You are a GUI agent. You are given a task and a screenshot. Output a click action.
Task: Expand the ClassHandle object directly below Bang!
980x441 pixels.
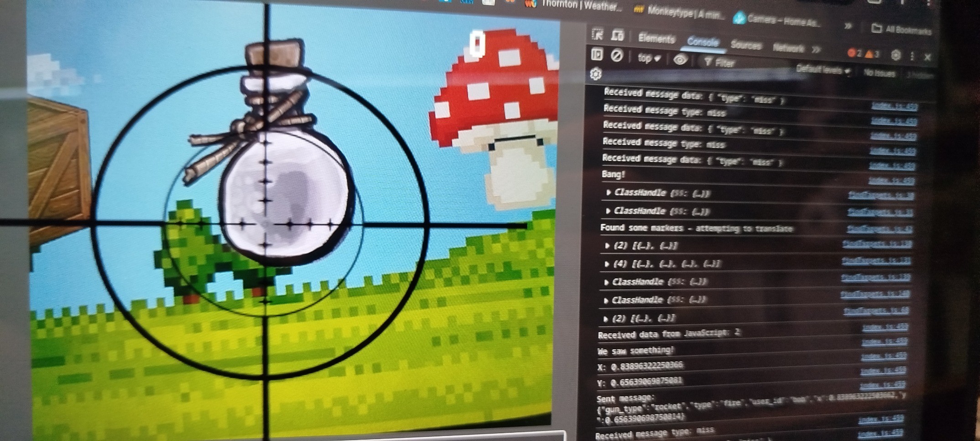pos(608,192)
